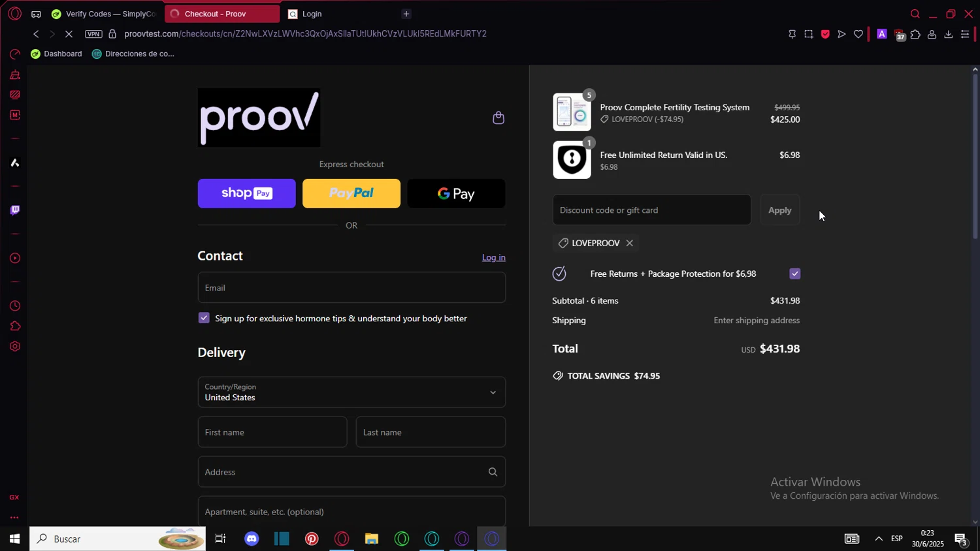Open Task View on the taskbar
This screenshot has height=551, width=980.
[220, 539]
